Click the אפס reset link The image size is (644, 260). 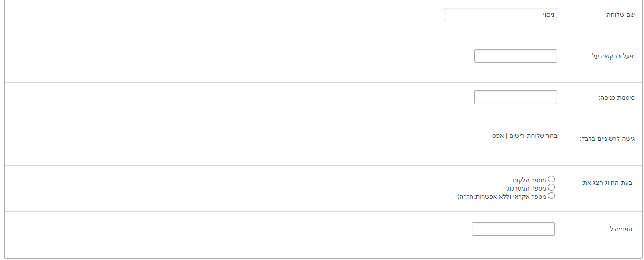tap(498, 136)
